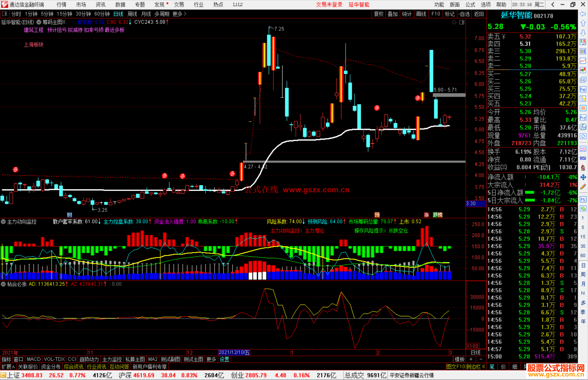Open the 市场 menu
This screenshot has height=380, width=588.
coord(81,4)
